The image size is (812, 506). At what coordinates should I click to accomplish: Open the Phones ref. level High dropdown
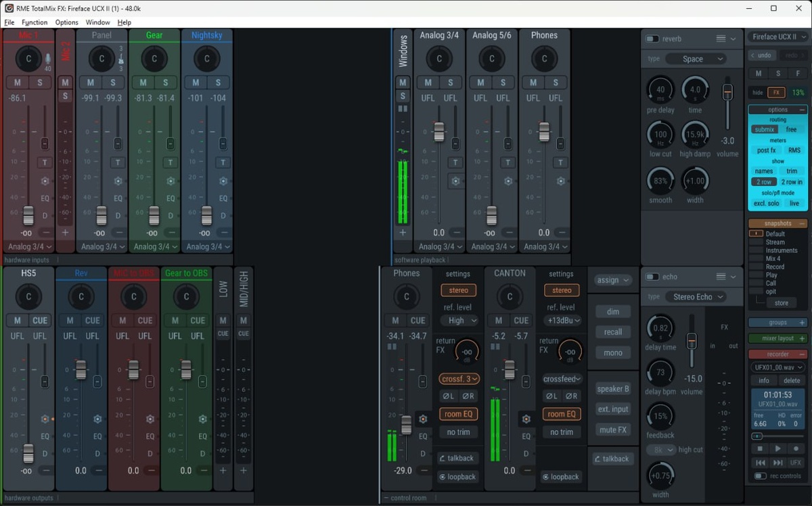point(459,321)
